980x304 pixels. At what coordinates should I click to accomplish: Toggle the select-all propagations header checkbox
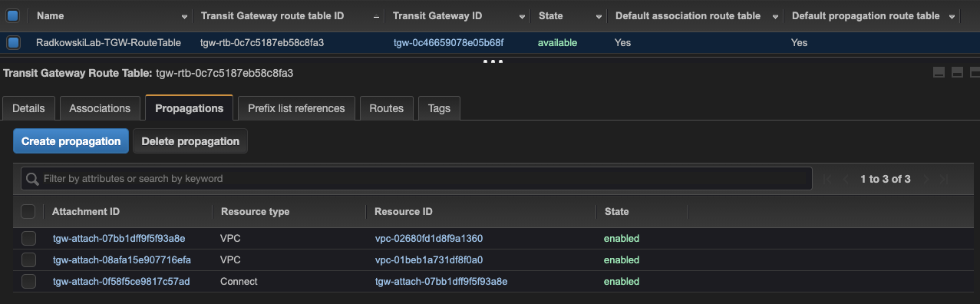click(x=28, y=211)
